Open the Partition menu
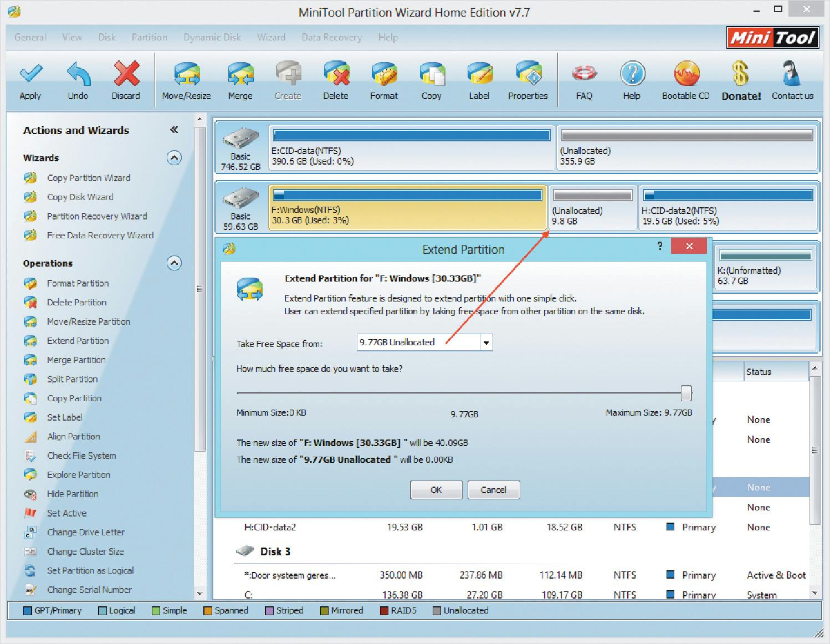830x644 pixels. pyautogui.click(x=149, y=37)
